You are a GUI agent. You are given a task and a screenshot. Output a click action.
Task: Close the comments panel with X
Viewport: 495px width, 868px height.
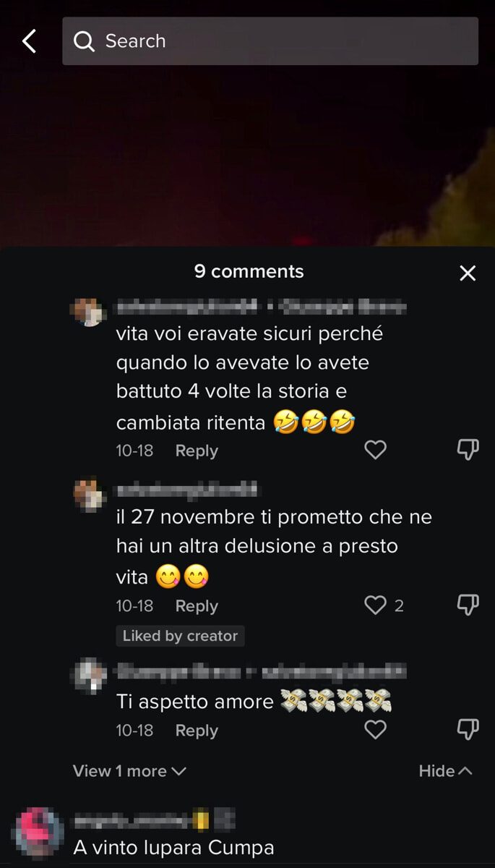tap(468, 273)
